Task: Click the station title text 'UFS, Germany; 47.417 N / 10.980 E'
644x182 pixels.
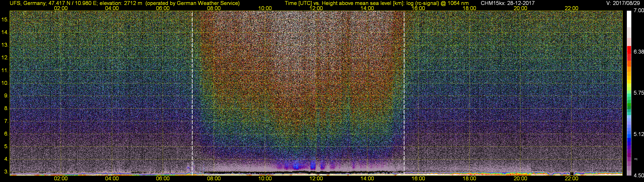Action: [x=53, y=3]
